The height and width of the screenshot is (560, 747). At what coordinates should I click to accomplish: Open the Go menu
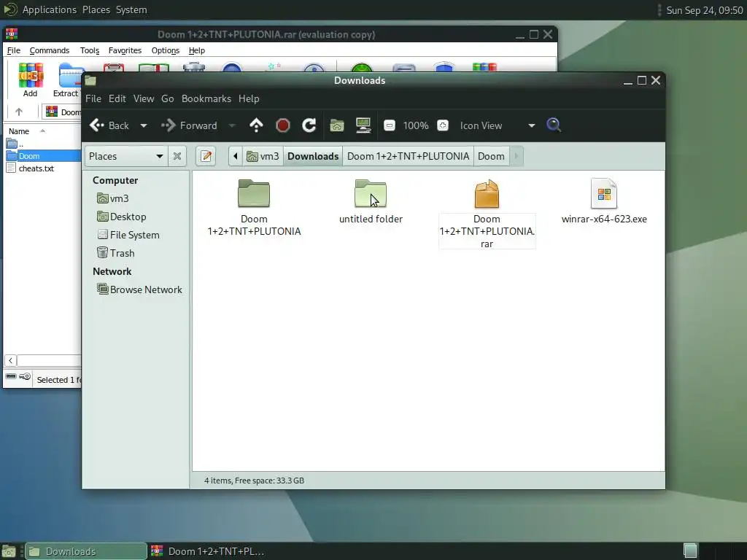(x=168, y=98)
